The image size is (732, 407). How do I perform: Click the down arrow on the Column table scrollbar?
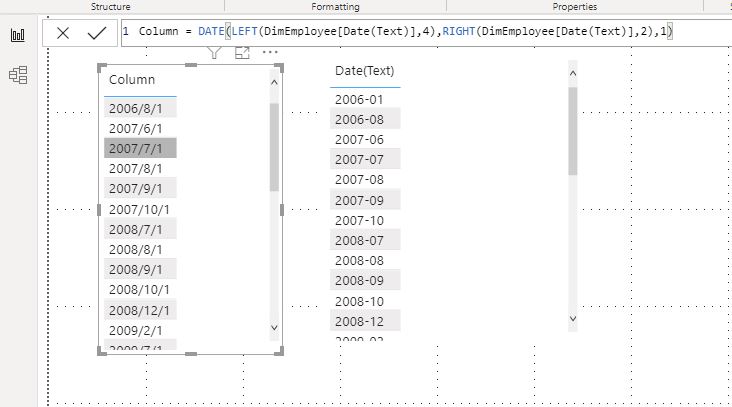pyautogui.click(x=274, y=328)
